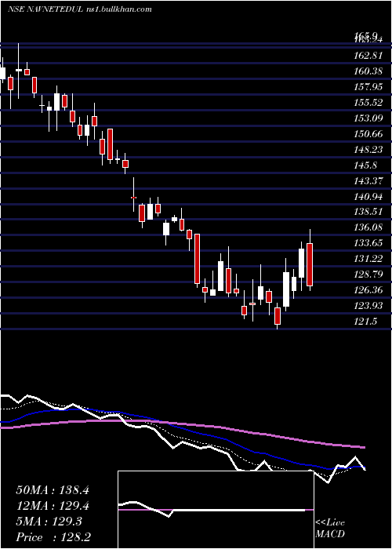Click the 162.81 price axis label
392x549 pixels.
click(x=369, y=56)
